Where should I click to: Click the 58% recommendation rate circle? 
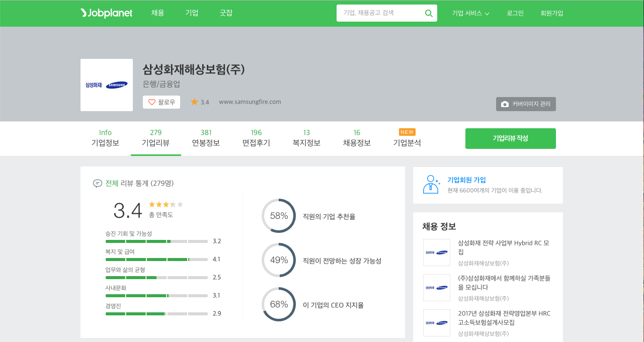pyautogui.click(x=279, y=216)
